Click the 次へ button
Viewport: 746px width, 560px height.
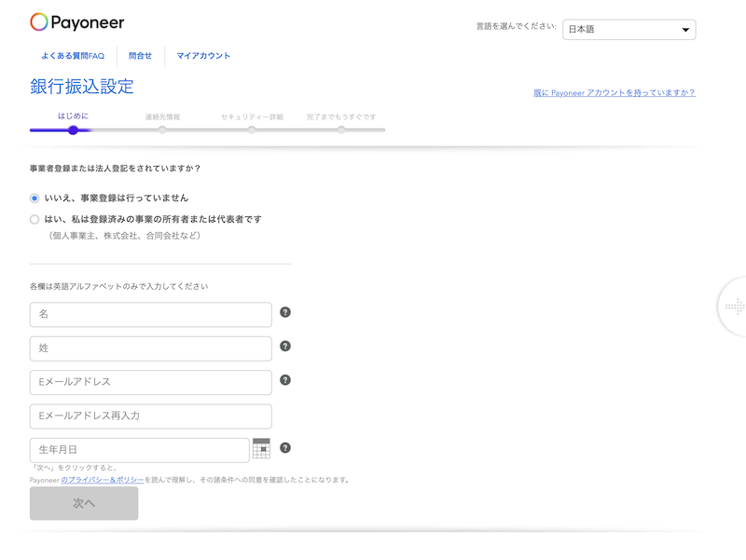click(84, 503)
